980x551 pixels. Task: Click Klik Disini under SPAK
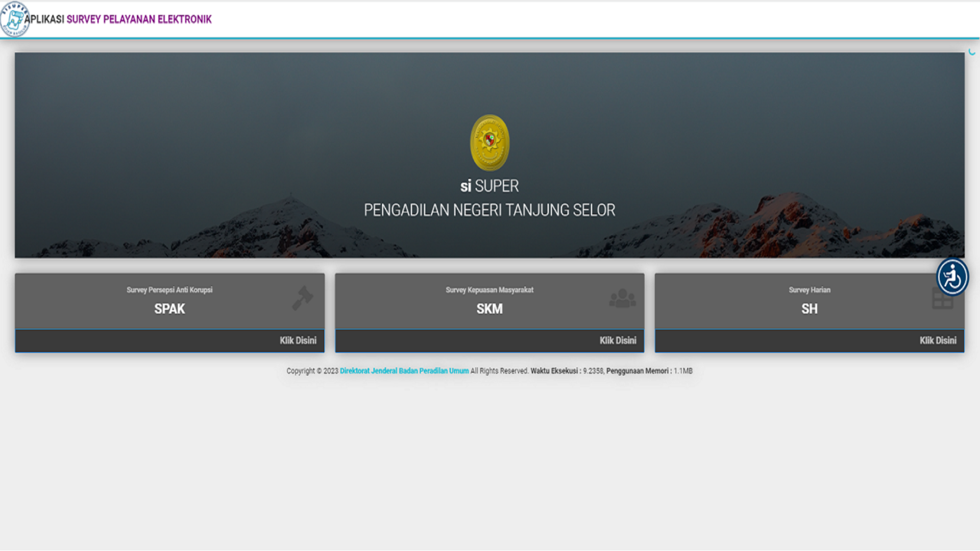298,340
